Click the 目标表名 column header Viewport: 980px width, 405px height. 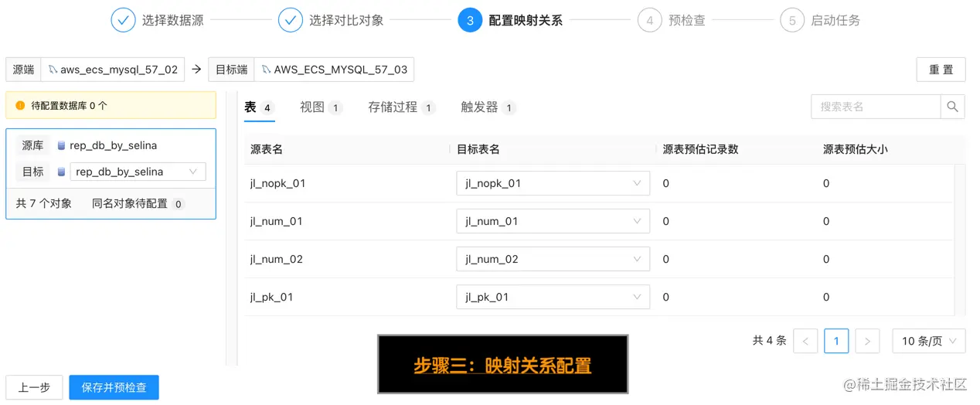click(x=478, y=149)
